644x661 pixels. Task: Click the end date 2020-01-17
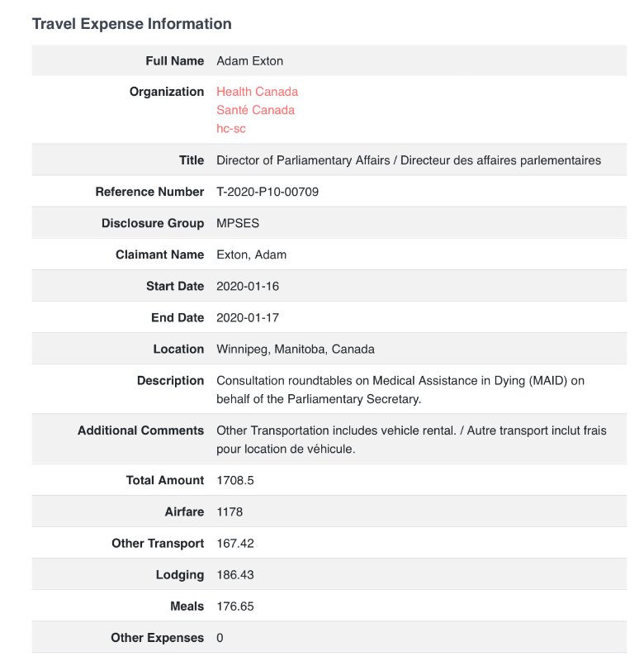[x=248, y=317]
